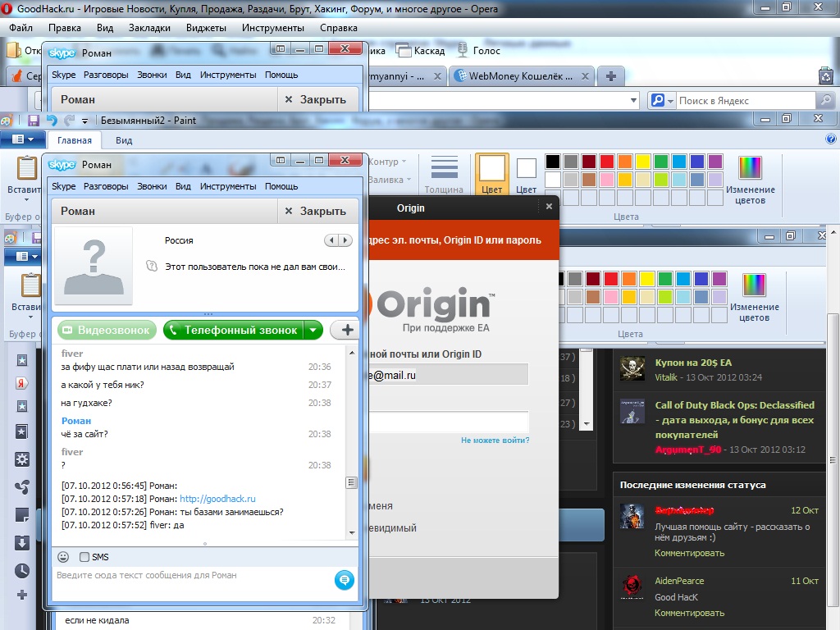This screenshot has width=840, height=630.
Task: Open the Правка menu in Opera
Action: [64, 28]
